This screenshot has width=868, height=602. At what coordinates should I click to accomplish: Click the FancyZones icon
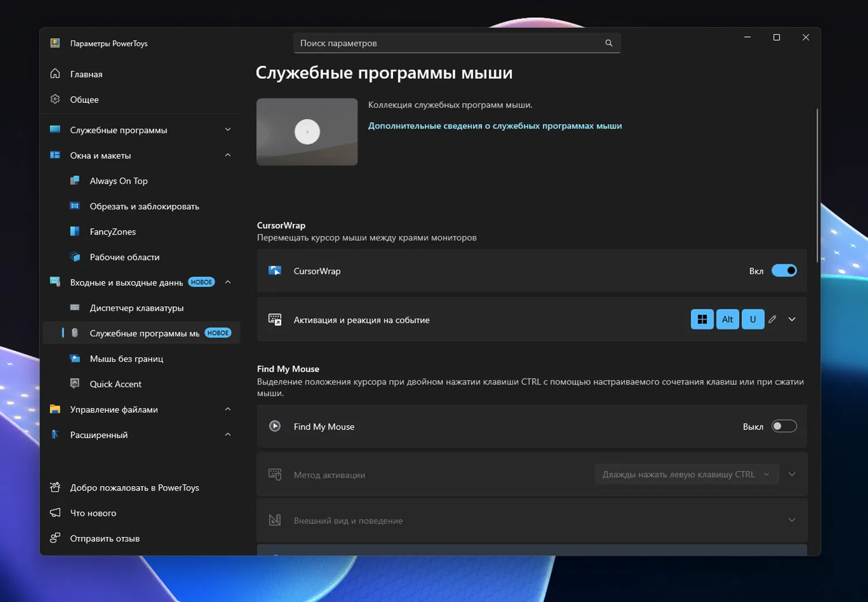(x=75, y=232)
